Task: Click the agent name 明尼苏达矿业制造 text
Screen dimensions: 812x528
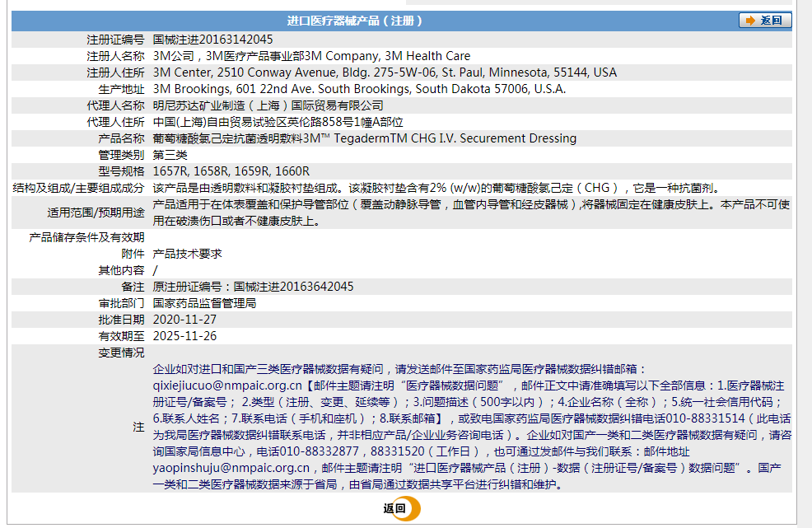Action: [268, 105]
